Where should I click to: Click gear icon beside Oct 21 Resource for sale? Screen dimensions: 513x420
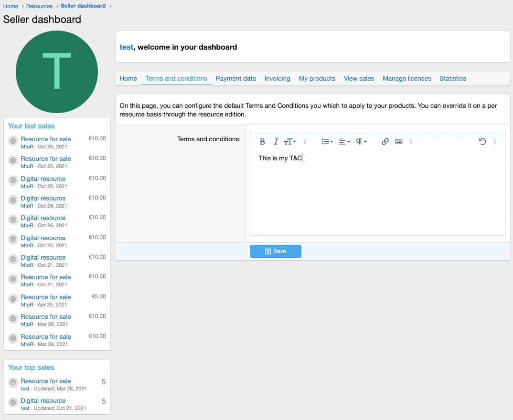(x=13, y=279)
